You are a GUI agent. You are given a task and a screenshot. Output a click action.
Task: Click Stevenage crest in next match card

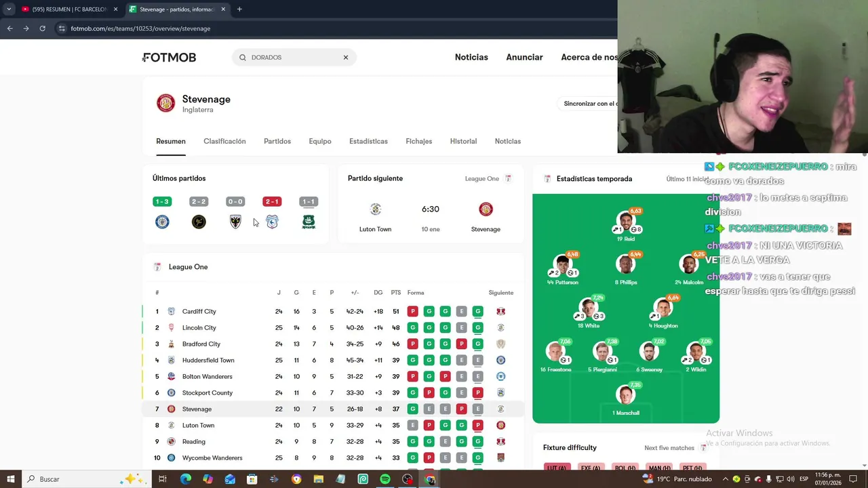486,209
